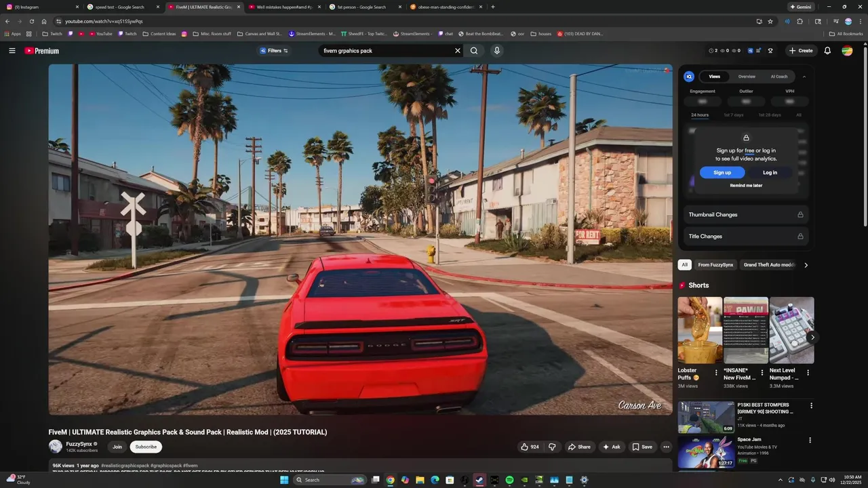Go to YouTube Premium home logo
This screenshot has width=868, height=488.
(42, 51)
